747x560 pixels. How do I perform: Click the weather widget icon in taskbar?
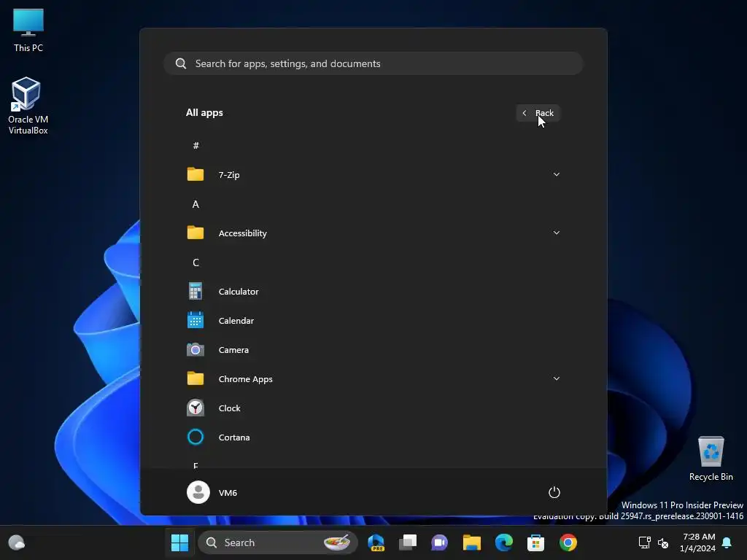point(17,542)
